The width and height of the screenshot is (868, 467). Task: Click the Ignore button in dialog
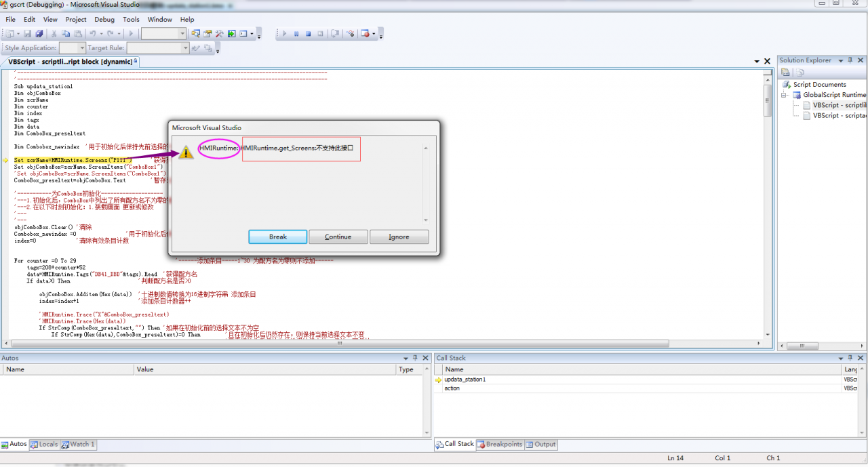pos(399,237)
